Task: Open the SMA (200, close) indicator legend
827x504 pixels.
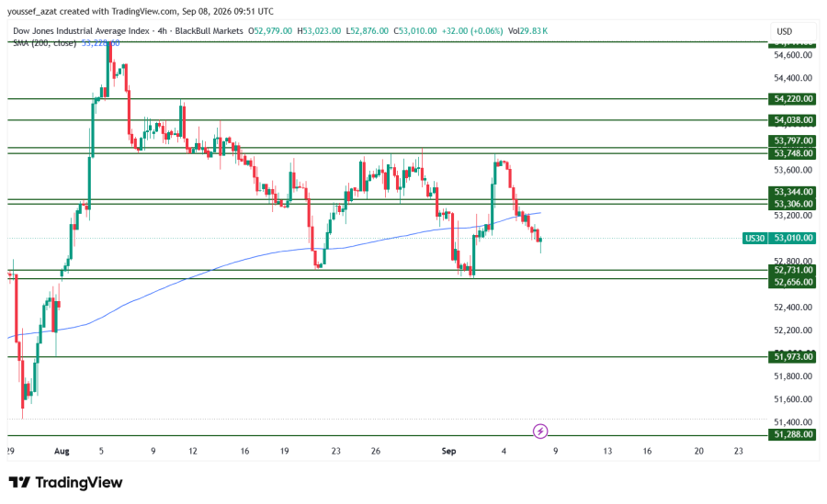Action: (44, 43)
